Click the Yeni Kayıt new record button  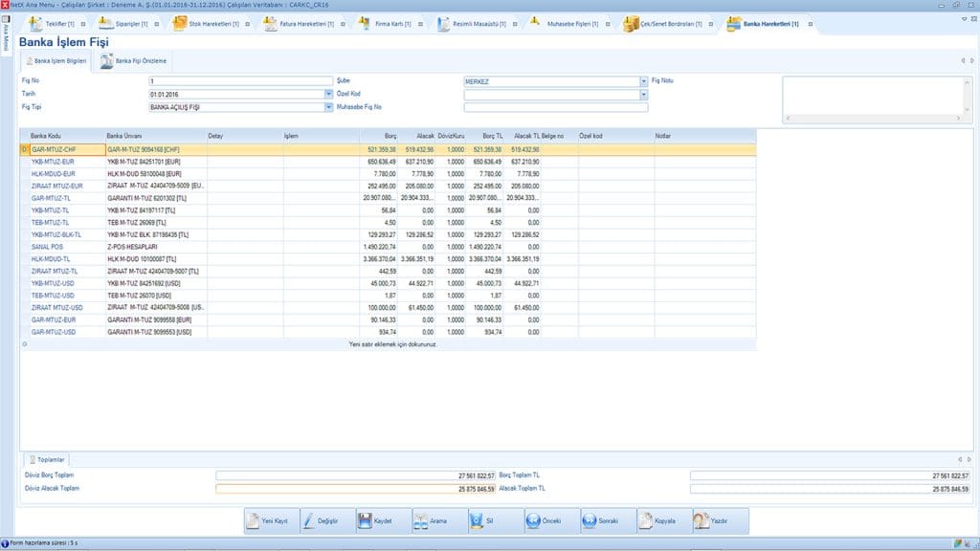pos(269,521)
